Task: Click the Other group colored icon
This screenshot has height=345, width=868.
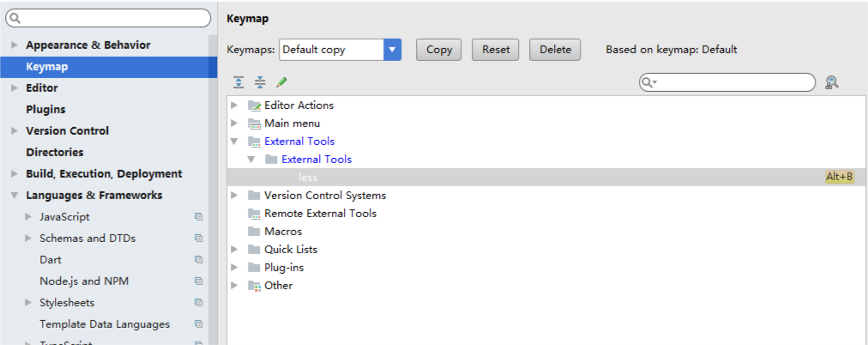Action: [x=254, y=286]
